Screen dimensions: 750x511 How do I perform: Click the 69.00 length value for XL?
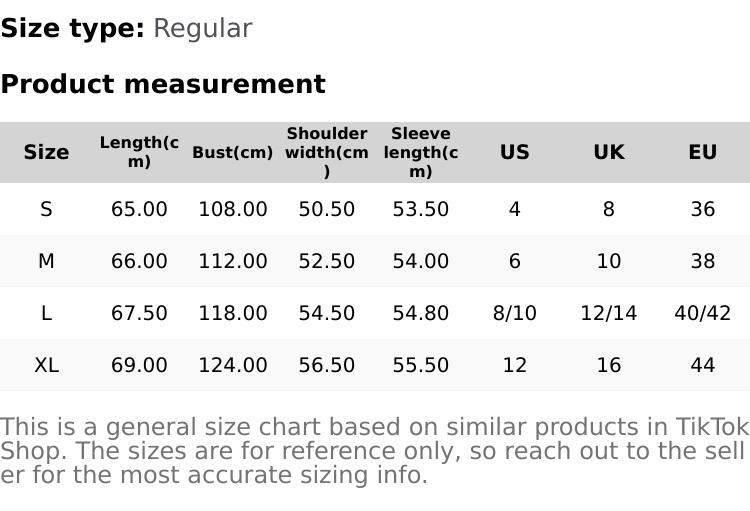(x=139, y=365)
